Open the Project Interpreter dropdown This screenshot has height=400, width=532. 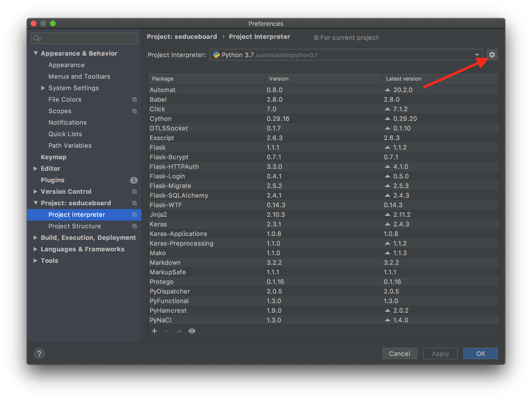click(x=346, y=55)
